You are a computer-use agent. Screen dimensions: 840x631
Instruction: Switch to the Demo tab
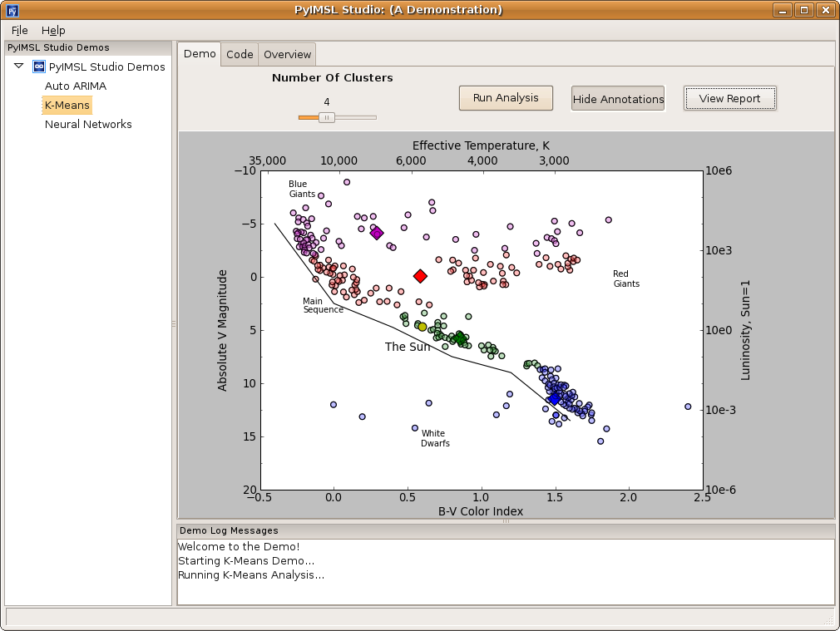click(200, 54)
